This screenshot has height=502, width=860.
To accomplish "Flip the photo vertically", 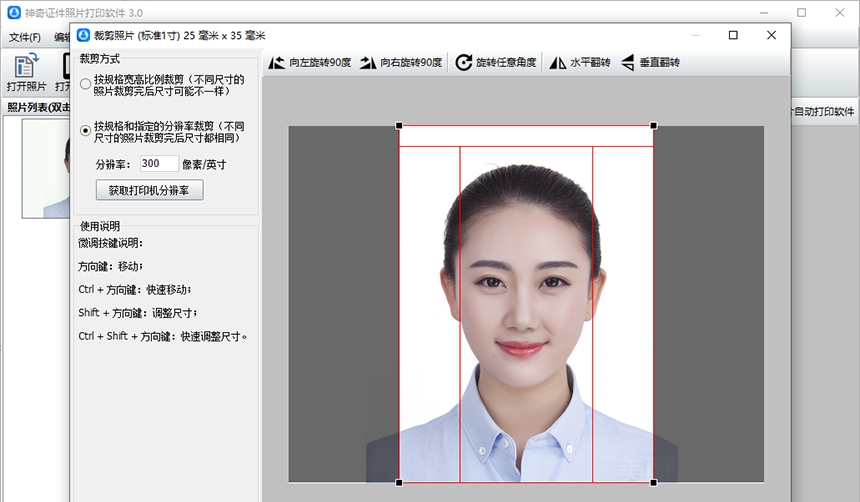I will point(629,62).
